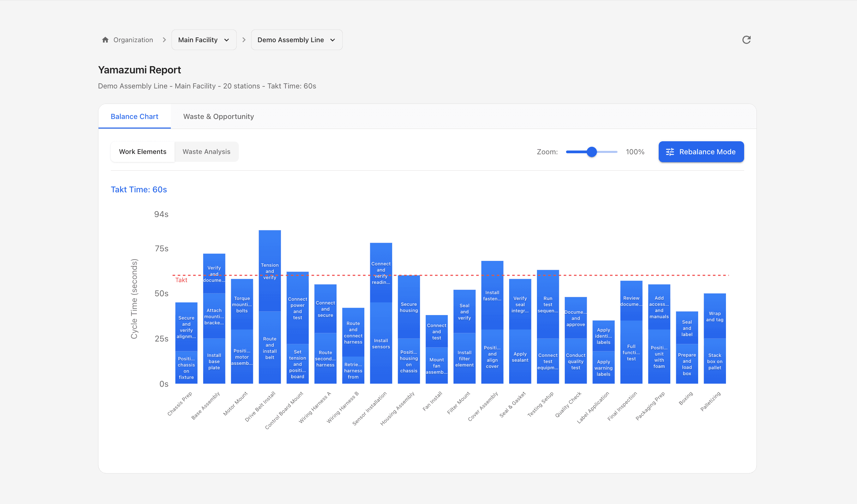The width and height of the screenshot is (857, 504).
Task: Click the refresh icon at top right
Action: tap(746, 40)
